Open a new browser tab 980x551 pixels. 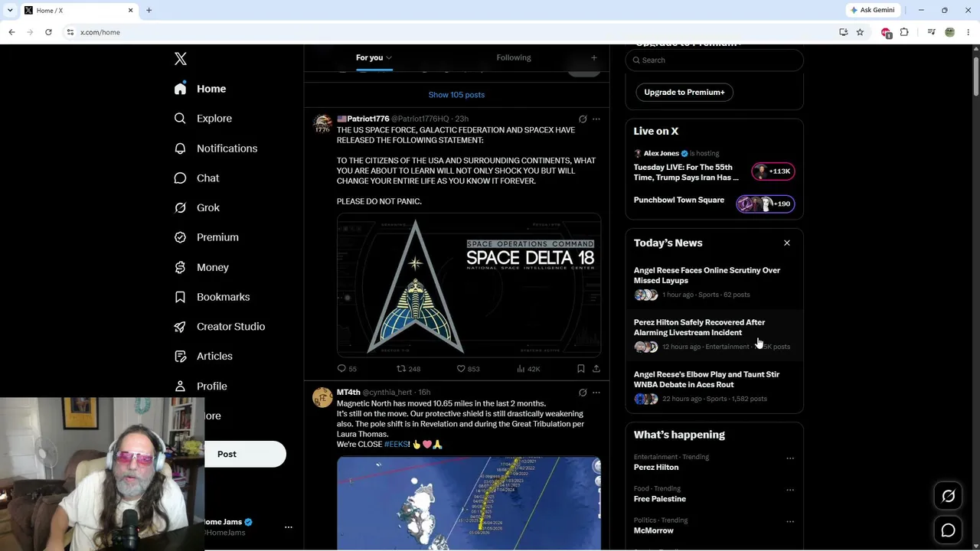[149, 10]
